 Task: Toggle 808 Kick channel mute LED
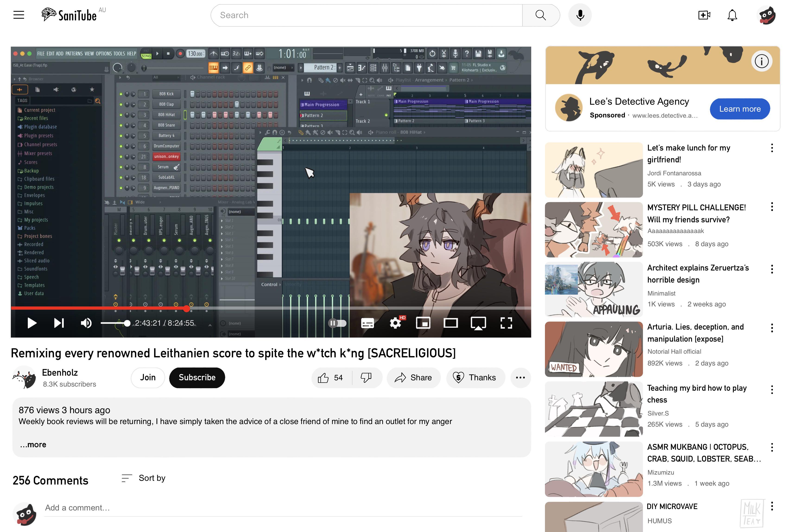coord(121,94)
